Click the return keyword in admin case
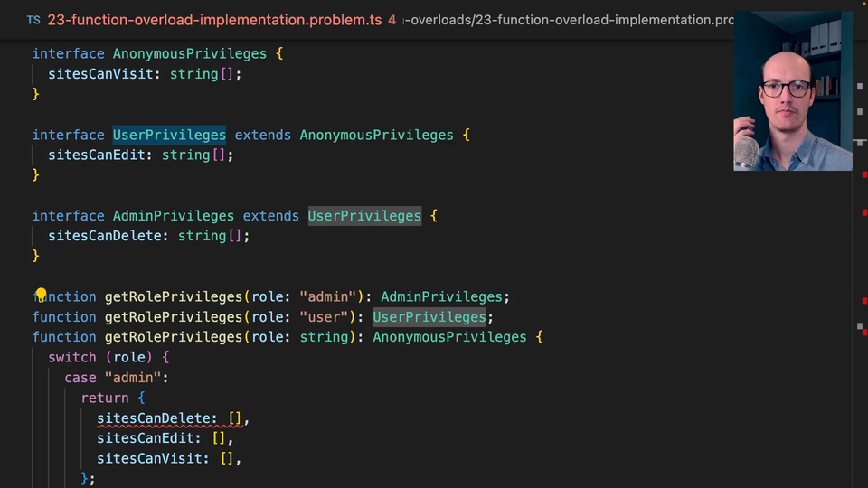The height and width of the screenshot is (488, 868). click(x=105, y=398)
